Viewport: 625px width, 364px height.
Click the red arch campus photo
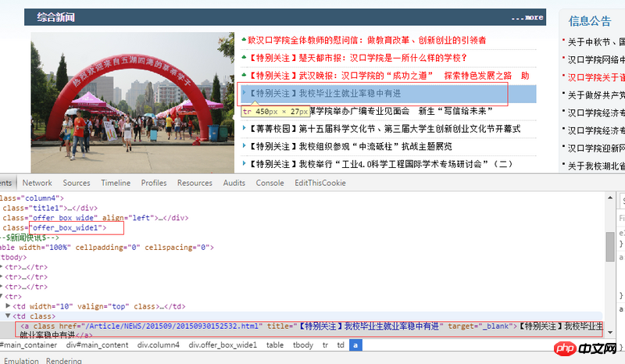click(x=132, y=102)
